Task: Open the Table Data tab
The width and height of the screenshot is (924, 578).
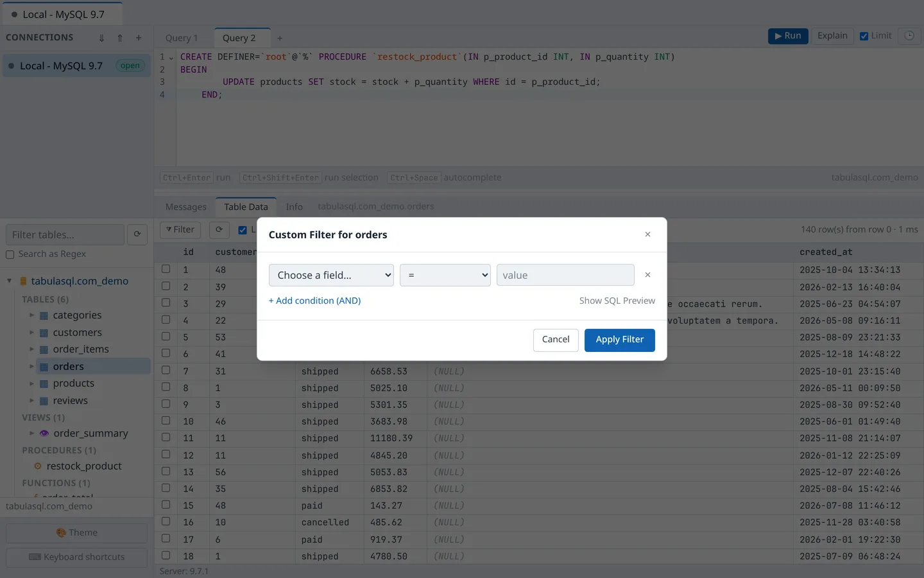Action: point(246,207)
